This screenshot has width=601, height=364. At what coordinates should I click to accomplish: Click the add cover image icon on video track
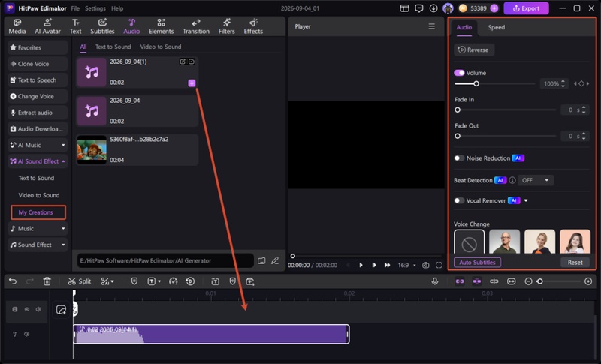(61, 310)
